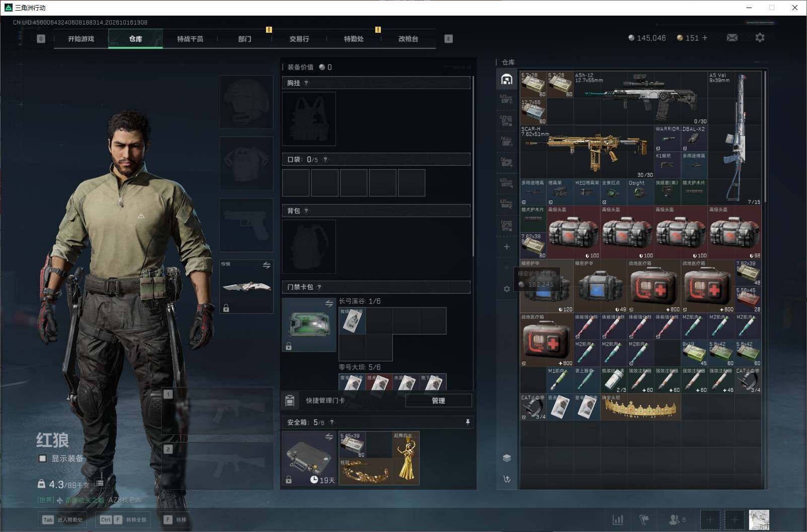Open the 特战干员 tab
Image resolution: width=807 pixels, height=532 pixels.
pyautogui.click(x=190, y=39)
